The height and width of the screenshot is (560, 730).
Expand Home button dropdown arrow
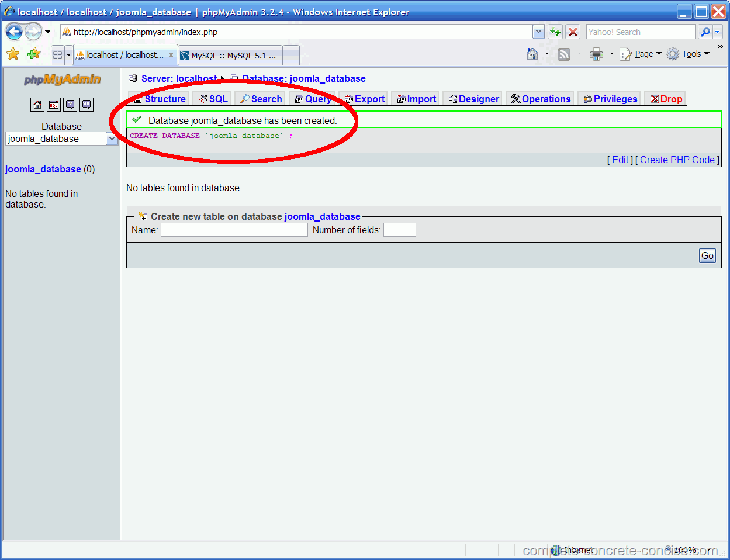coord(548,54)
